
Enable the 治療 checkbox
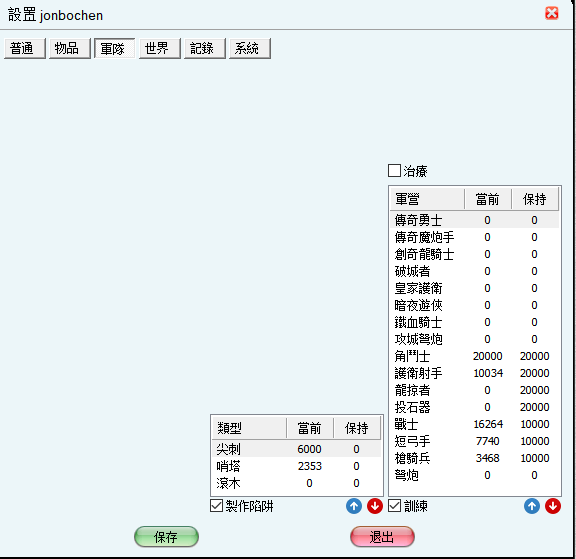pyautogui.click(x=394, y=171)
